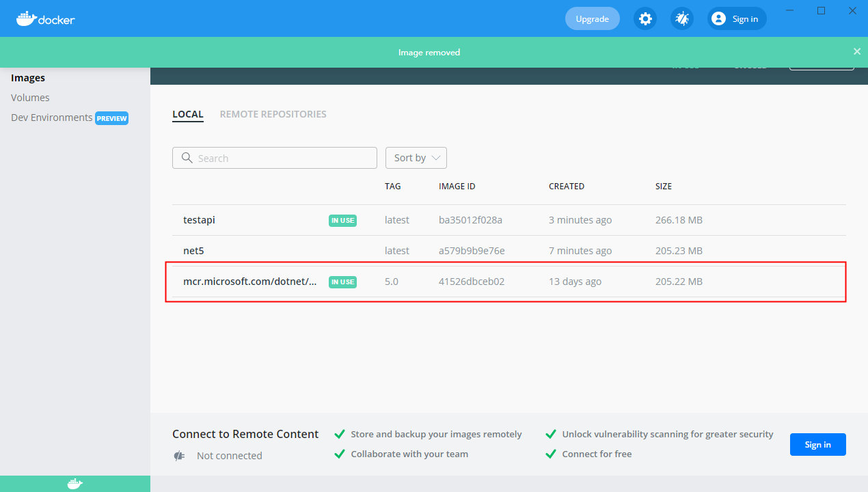Click the Docker whale logo in the header
Viewport: 868px width, 492px height.
tap(26, 18)
